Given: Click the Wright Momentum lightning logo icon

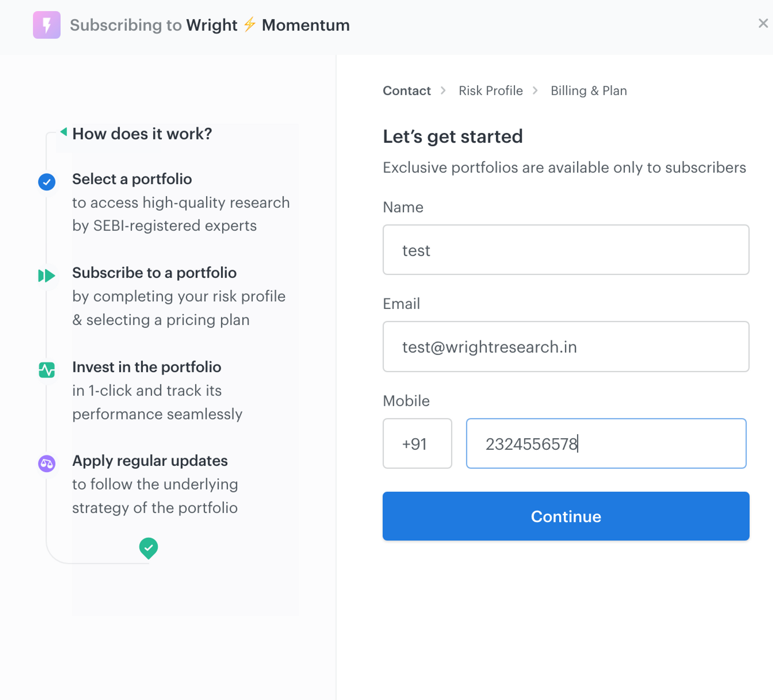Looking at the screenshot, I should tap(47, 25).
